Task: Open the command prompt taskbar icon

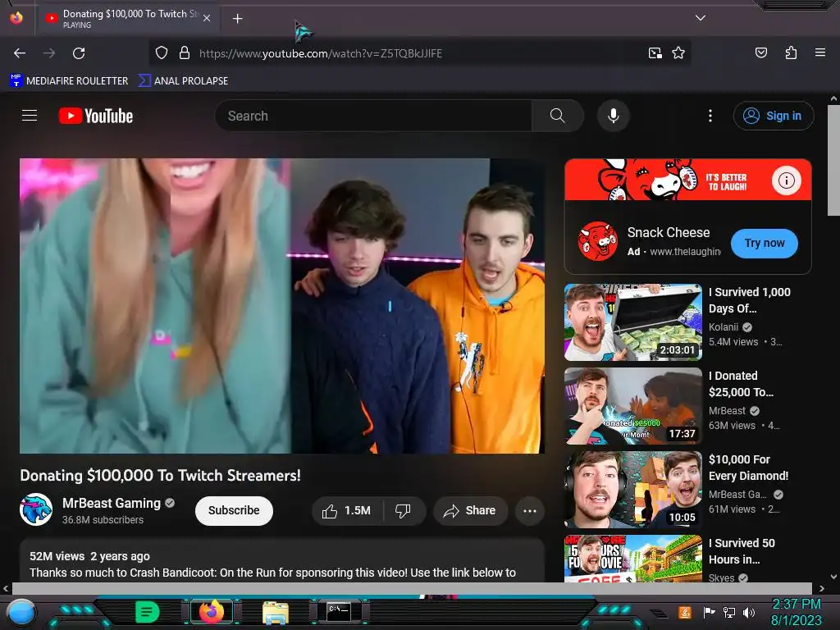Action: [x=339, y=611]
